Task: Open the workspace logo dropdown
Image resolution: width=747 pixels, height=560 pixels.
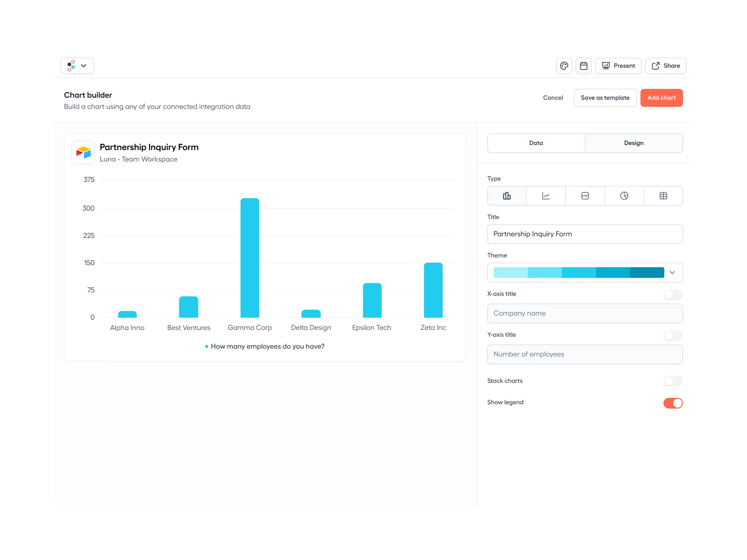Action: click(77, 66)
